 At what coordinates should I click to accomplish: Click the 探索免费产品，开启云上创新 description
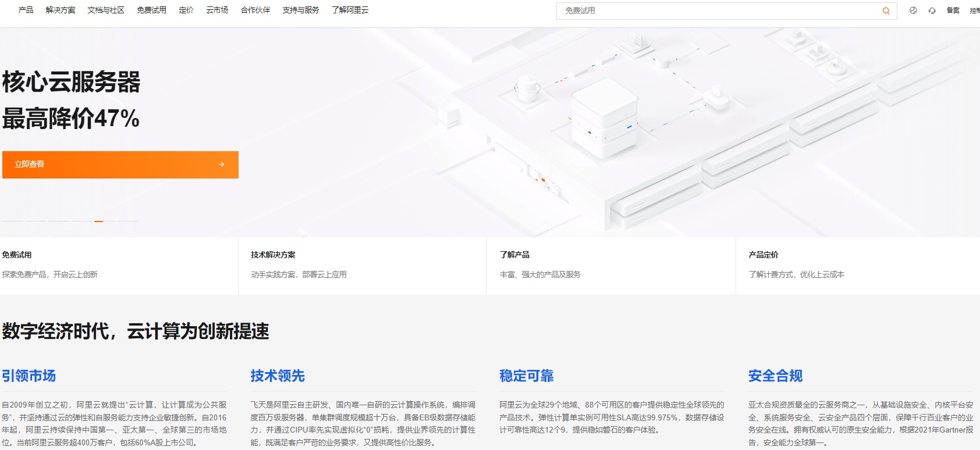(50, 274)
